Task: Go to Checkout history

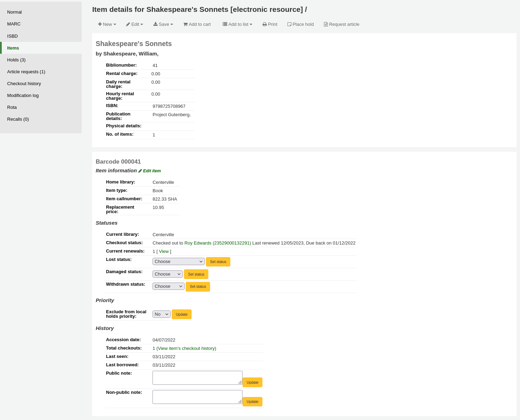Action: pos(41,83)
